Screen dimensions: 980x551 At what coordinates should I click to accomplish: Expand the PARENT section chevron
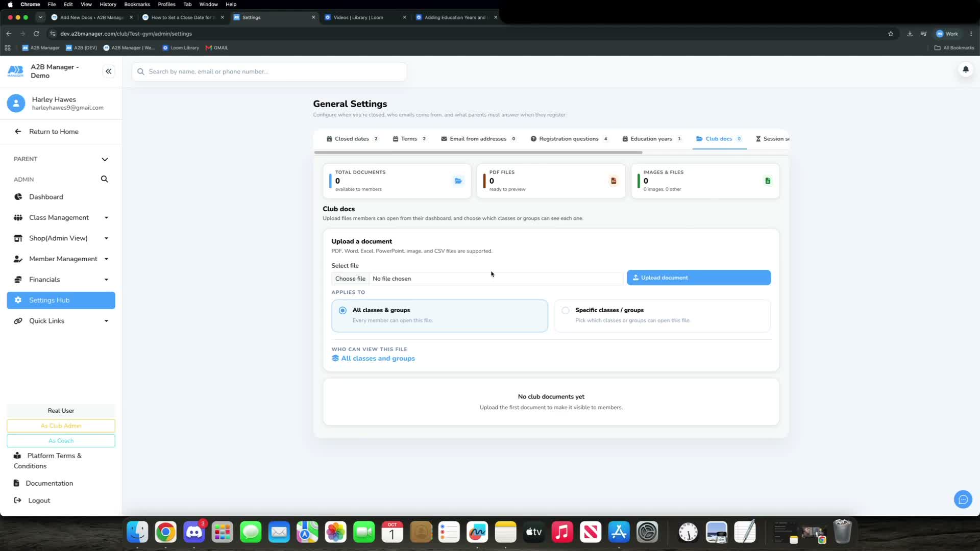pyautogui.click(x=105, y=159)
